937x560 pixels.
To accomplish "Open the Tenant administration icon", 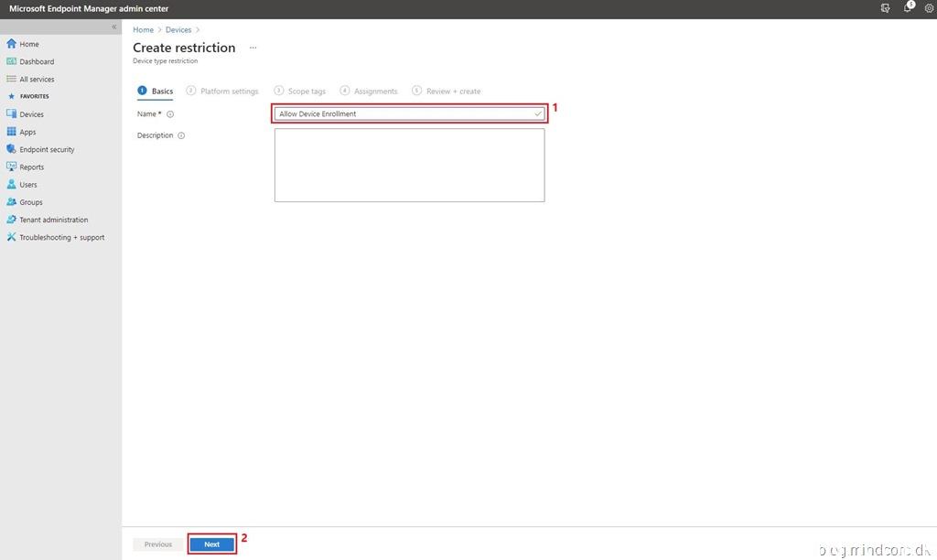I will (12, 220).
